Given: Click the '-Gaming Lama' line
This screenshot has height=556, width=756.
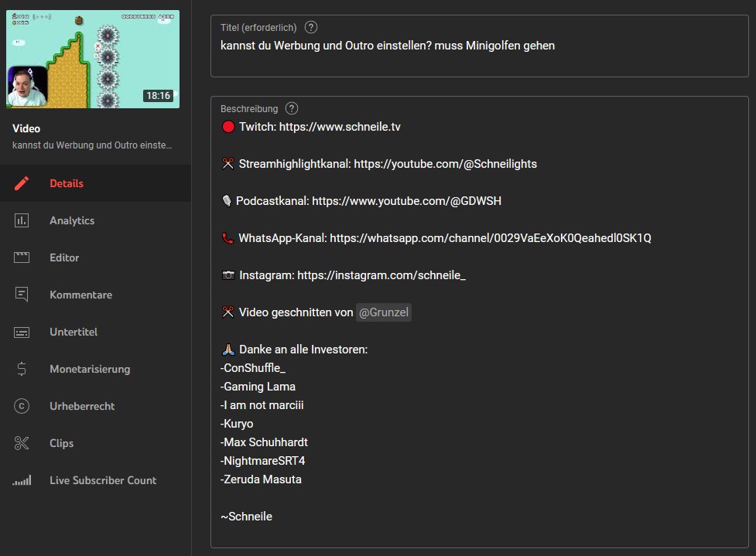Looking at the screenshot, I should pyautogui.click(x=258, y=387).
